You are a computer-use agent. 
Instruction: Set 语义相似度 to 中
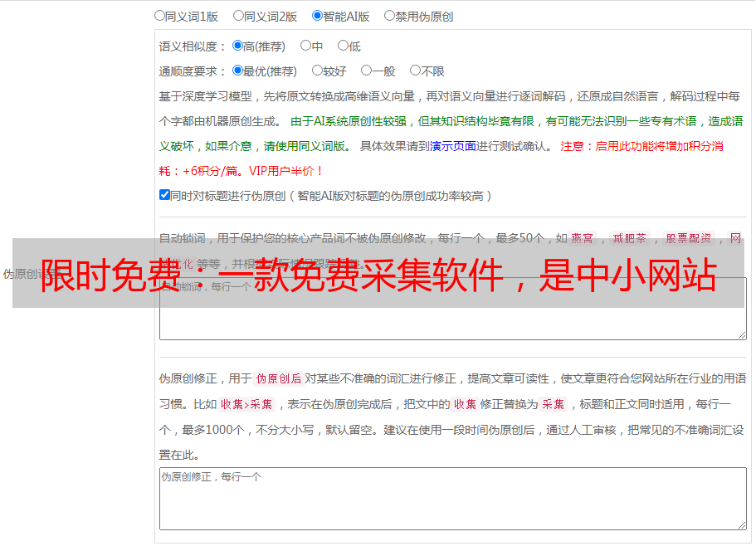point(305,46)
